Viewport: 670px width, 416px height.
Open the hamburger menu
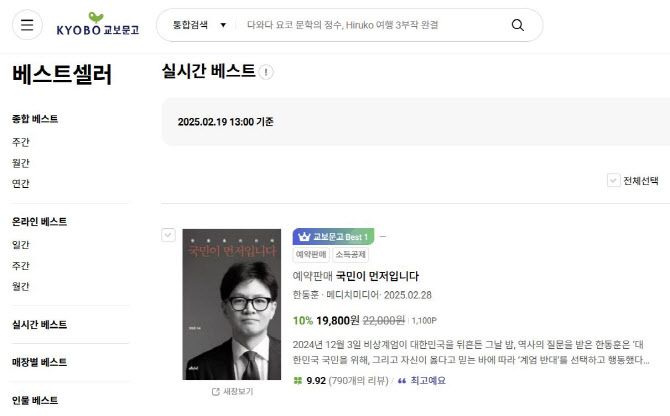click(x=27, y=25)
